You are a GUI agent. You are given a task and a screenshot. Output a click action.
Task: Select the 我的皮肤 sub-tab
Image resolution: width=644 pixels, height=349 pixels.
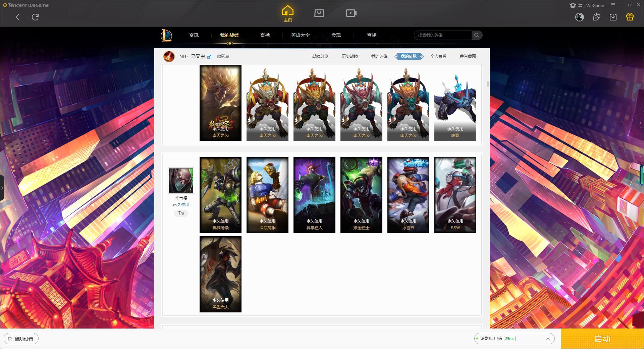[x=409, y=56]
